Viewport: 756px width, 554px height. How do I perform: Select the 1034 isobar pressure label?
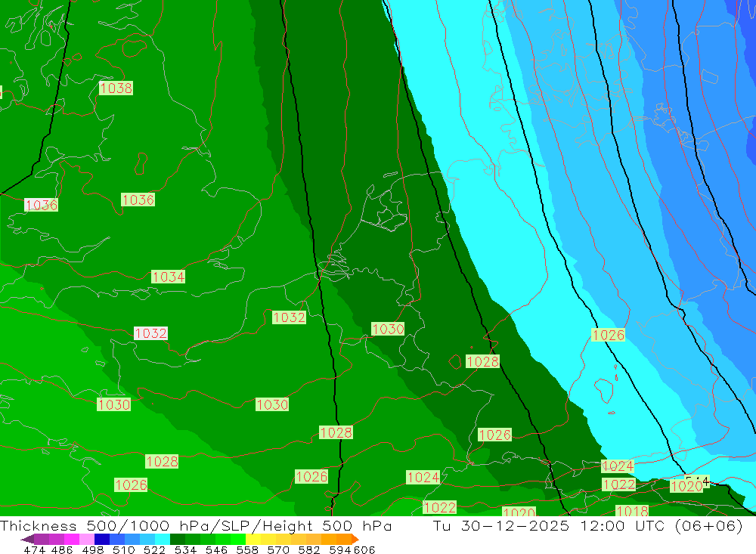tap(169, 277)
